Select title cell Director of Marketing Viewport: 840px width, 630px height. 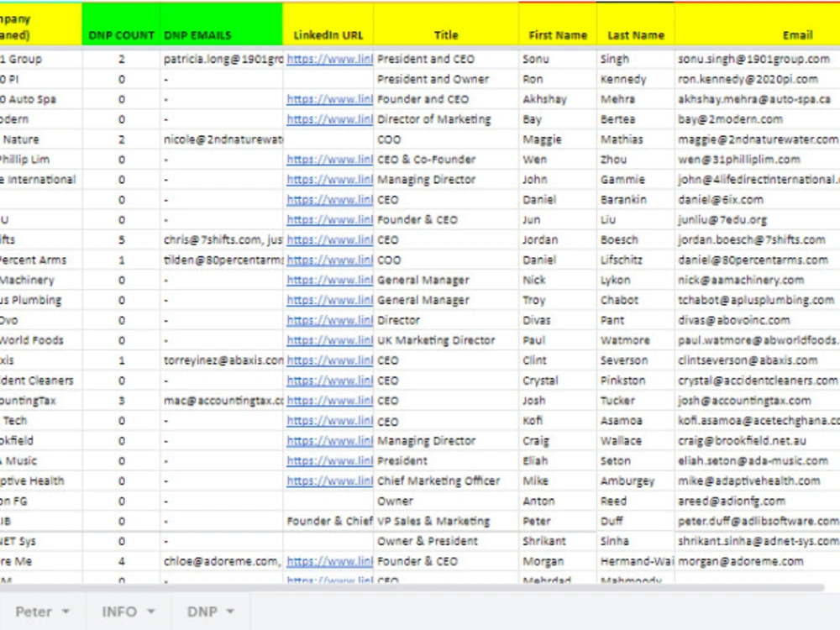(x=446, y=119)
